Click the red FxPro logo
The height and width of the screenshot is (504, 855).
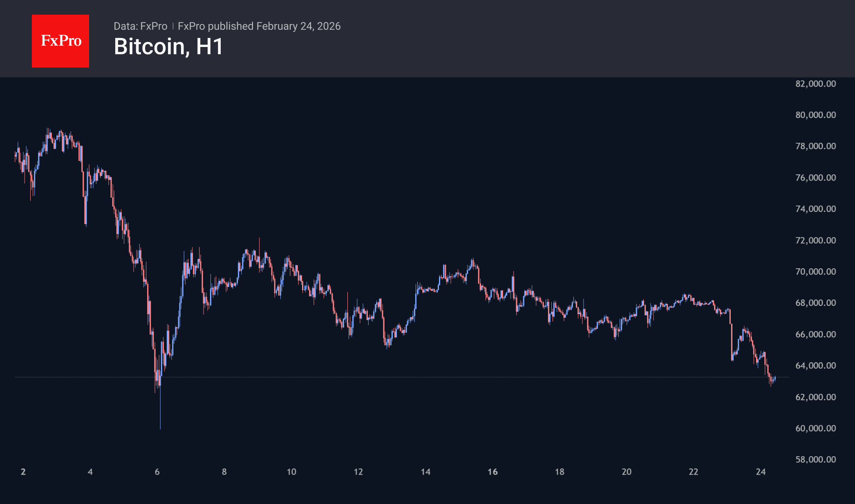60,41
